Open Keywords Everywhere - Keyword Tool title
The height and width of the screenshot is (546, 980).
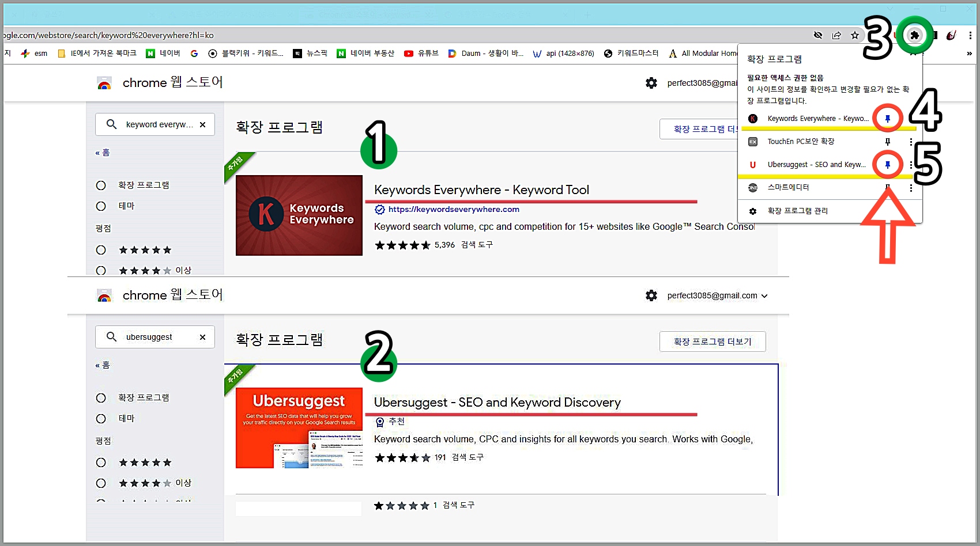pyautogui.click(x=481, y=190)
